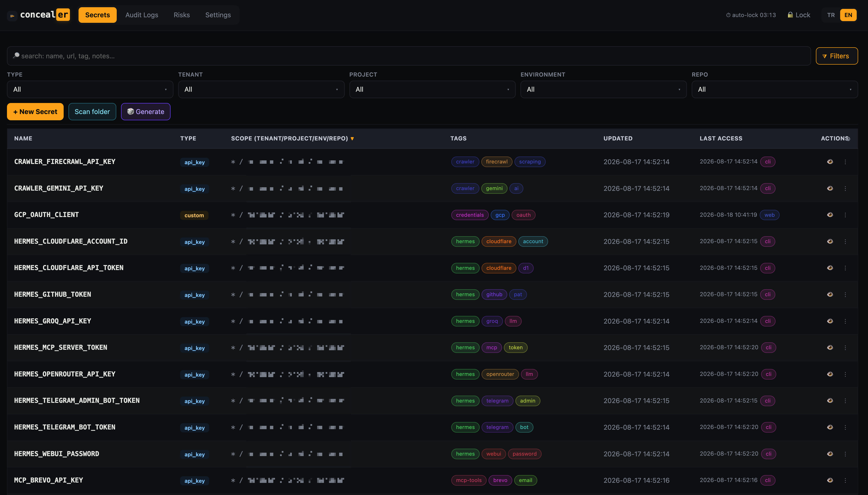Show HERMES_OPENROUTER_API_KEY using its eye icon
This screenshot has width=868, height=495.
[x=830, y=374]
